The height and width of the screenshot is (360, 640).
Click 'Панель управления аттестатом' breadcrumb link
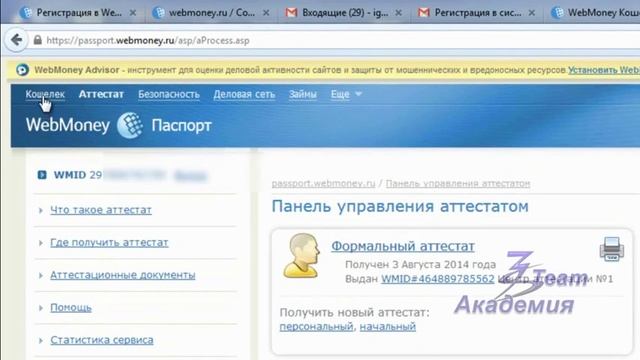(x=458, y=184)
